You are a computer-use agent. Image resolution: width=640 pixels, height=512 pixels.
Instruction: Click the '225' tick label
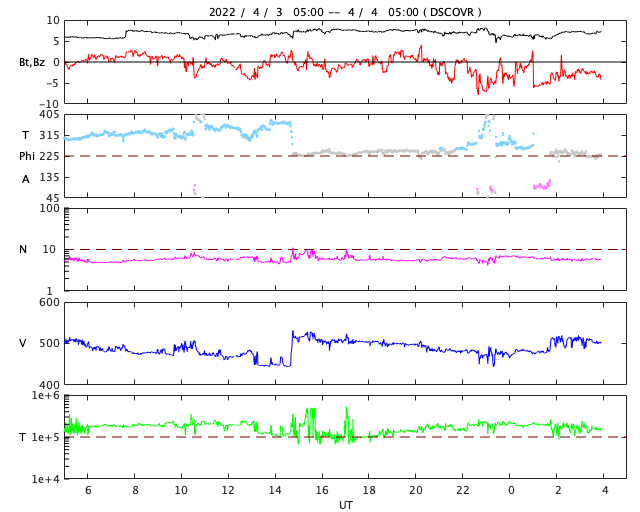(x=49, y=156)
